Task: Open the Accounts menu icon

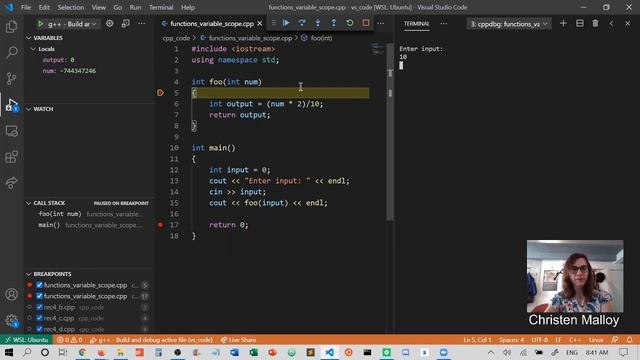Action: pyautogui.click(x=11, y=294)
